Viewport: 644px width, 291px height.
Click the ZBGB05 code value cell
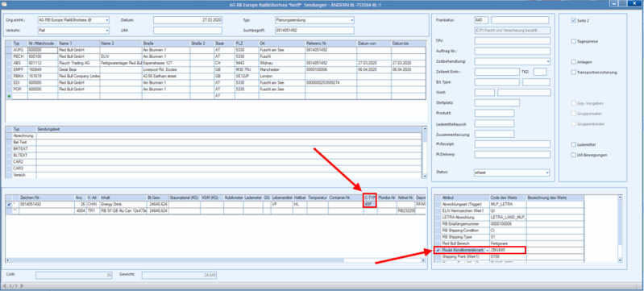508,251
